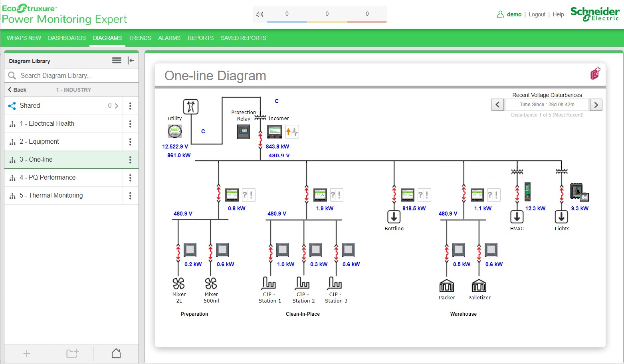This screenshot has width=624, height=364.
Task: Open the Lights breaker device icon
Action: (x=578, y=192)
